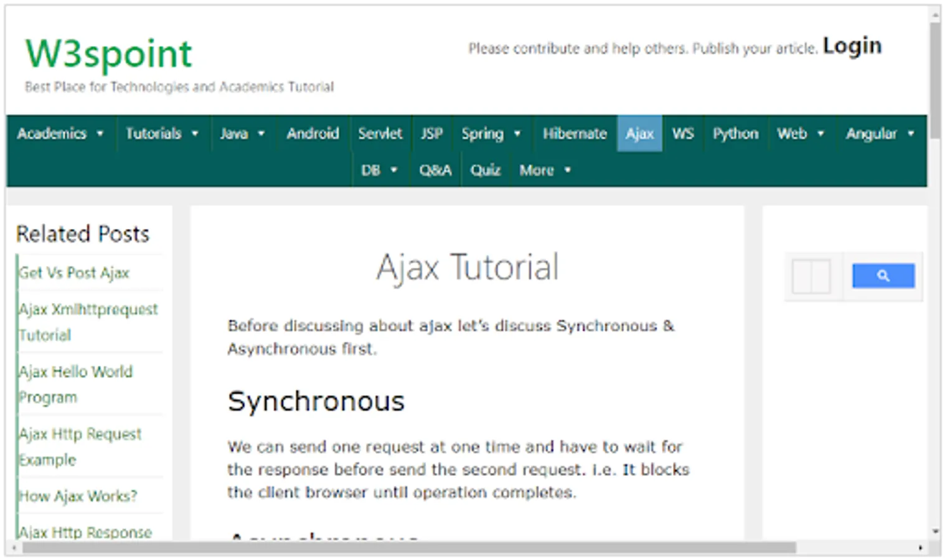
Task: Open Ajax Http Request Example post
Action: pyautogui.click(x=80, y=446)
